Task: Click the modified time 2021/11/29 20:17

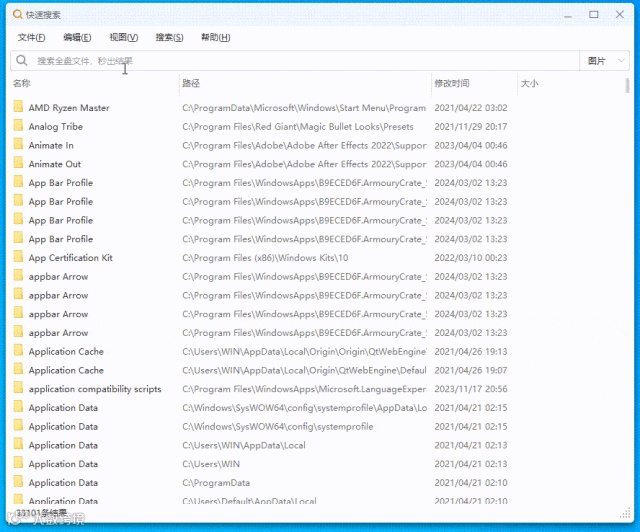Action: click(471, 127)
